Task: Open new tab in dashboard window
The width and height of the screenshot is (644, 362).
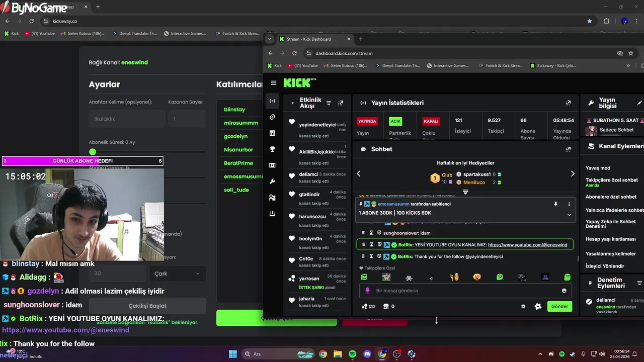Action: coord(361,39)
